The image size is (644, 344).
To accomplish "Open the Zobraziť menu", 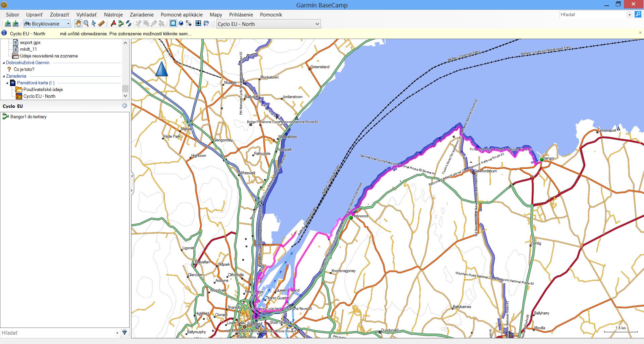I will tap(60, 14).
